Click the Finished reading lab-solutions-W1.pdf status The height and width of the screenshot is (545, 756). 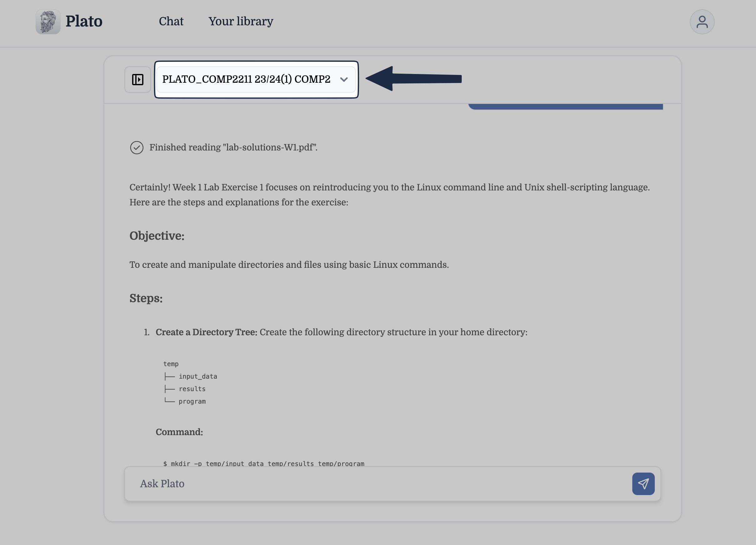(233, 147)
